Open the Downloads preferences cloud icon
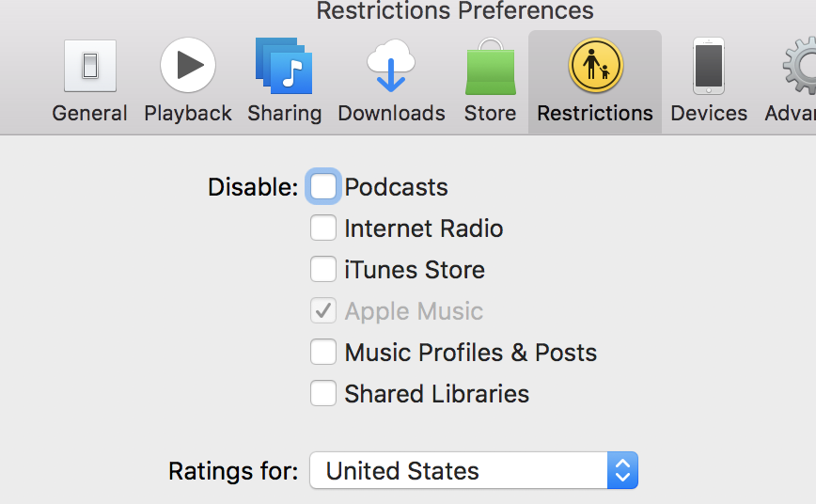This screenshot has width=816, height=504. pyautogui.click(x=391, y=66)
